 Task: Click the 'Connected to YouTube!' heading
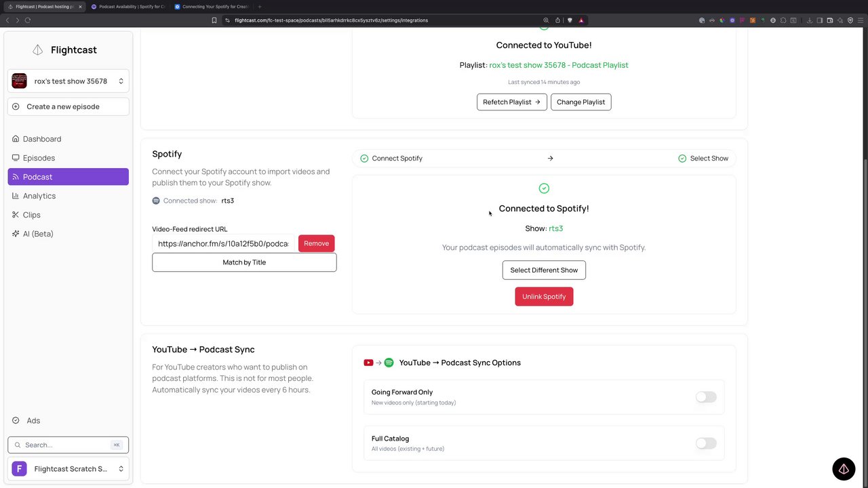tap(544, 45)
